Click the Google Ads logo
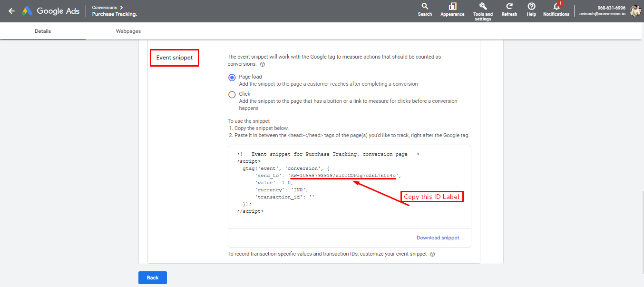This screenshot has height=287, width=644. tap(51, 10)
